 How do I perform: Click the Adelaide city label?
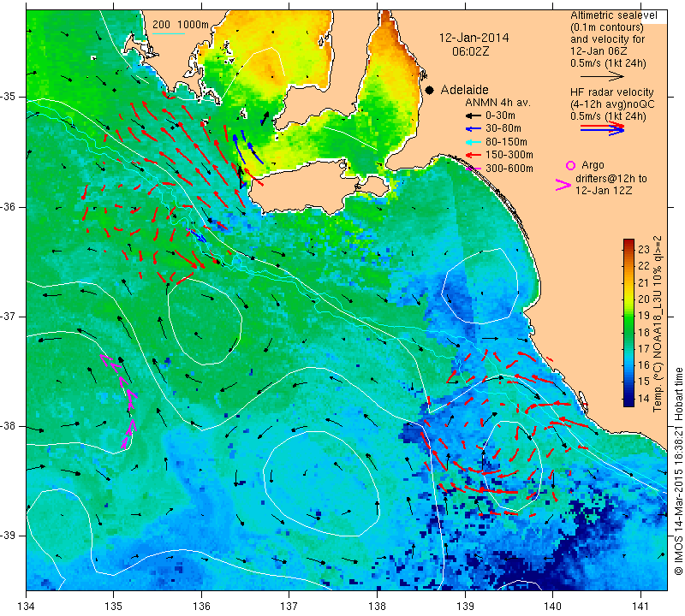tap(464, 90)
